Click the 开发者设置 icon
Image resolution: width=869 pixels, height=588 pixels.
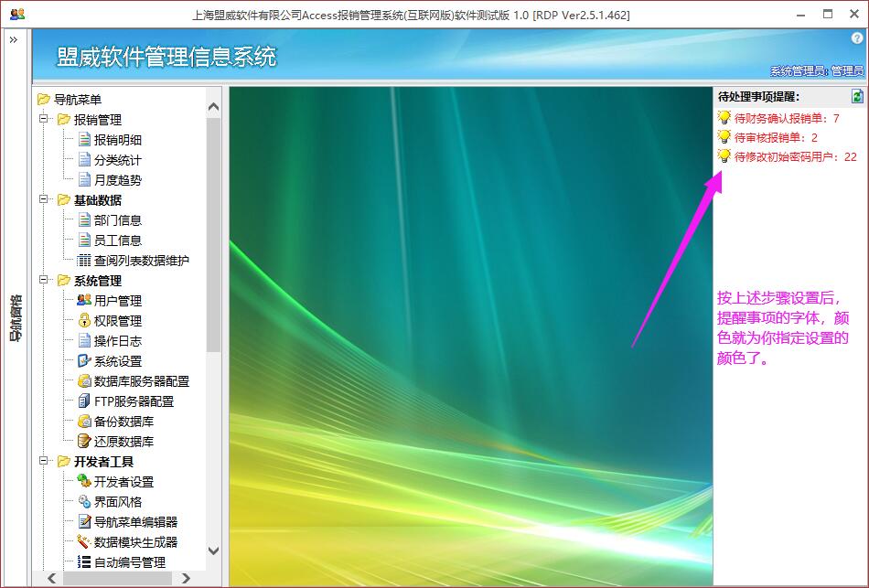coord(84,481)
